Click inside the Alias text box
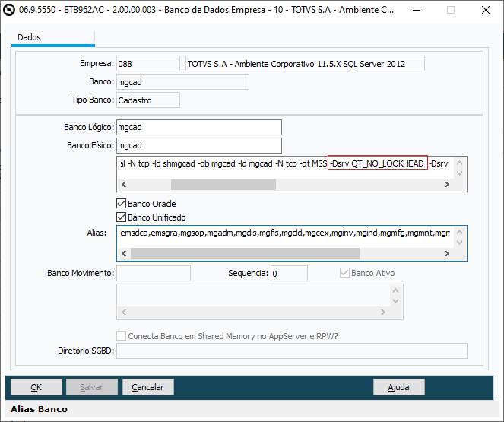Image resolution: width=504 pixels, height=422 pixels. coord(285,237)
